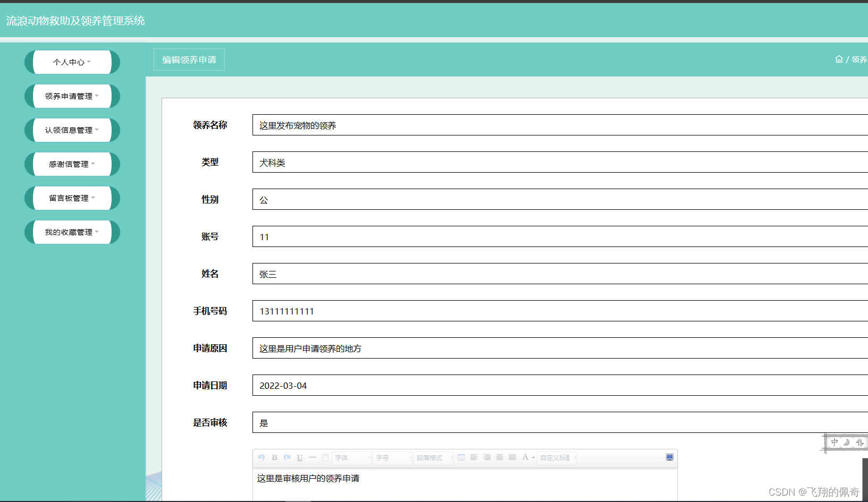Expand the 个人中心 menu
The height and width of the screenshot is (502, 868).
point(72,62)
